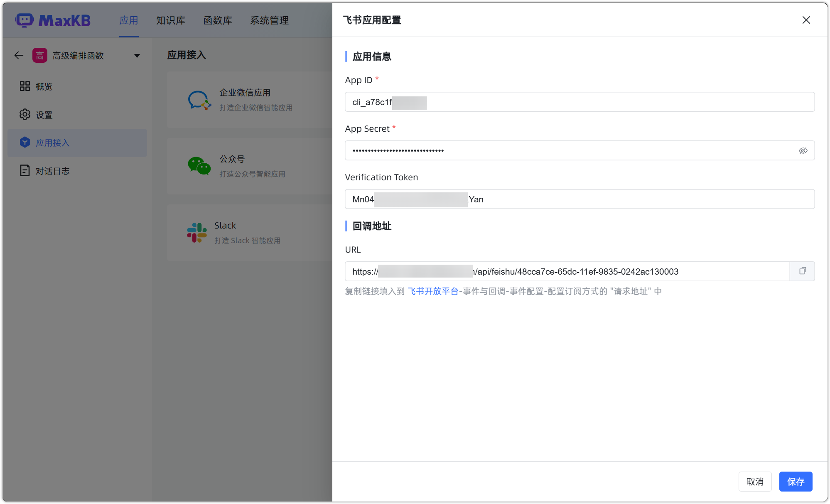This screenshot has height=504, width=830.
Task: Click the green 公众号 WeChat icon
Action: tap(199, 166)
